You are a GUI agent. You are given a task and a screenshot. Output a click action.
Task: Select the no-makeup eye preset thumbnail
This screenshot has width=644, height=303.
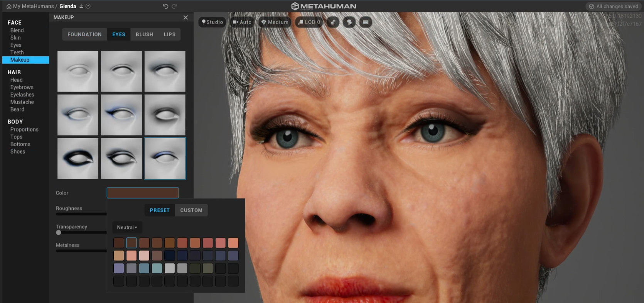coord(78,71)
